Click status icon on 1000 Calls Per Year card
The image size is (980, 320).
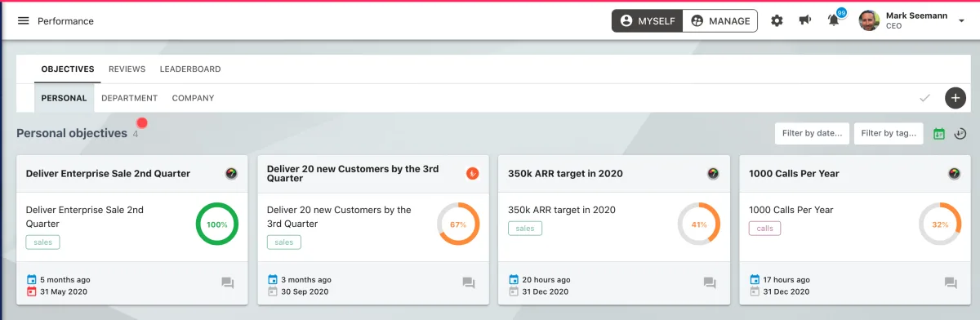pos(954,173)
